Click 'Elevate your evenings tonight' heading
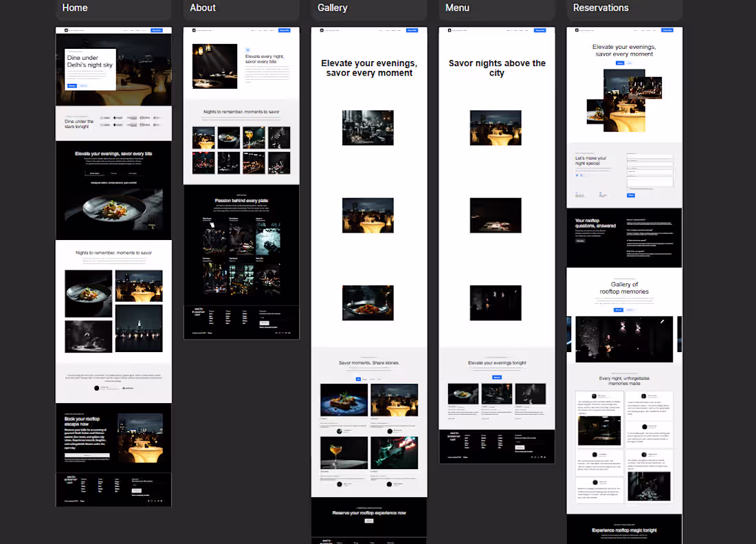 point(497,362)
